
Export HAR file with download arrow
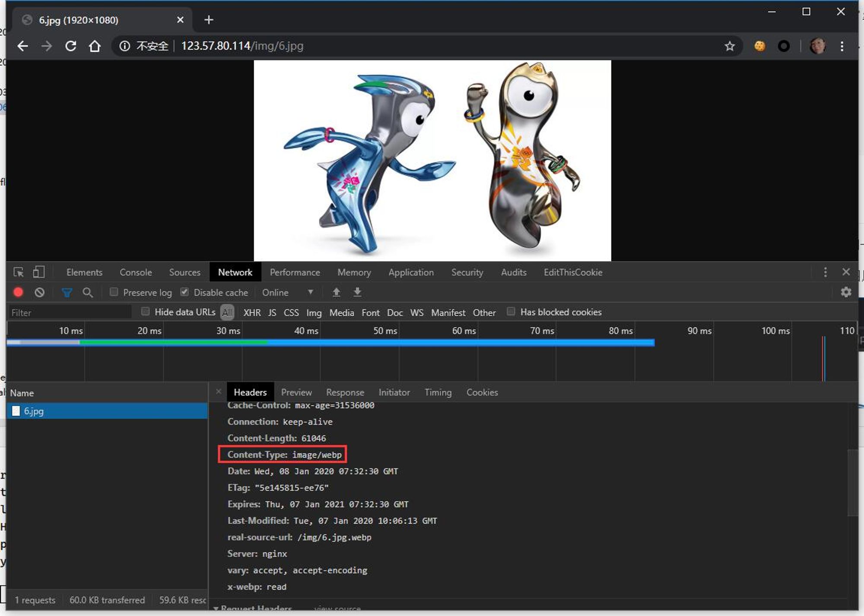tap(357, 292)
